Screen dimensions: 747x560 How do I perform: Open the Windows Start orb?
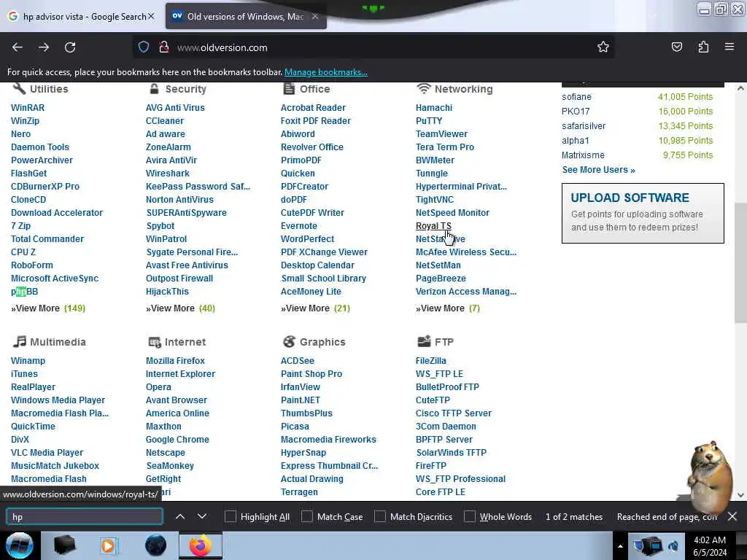point(20,545)
